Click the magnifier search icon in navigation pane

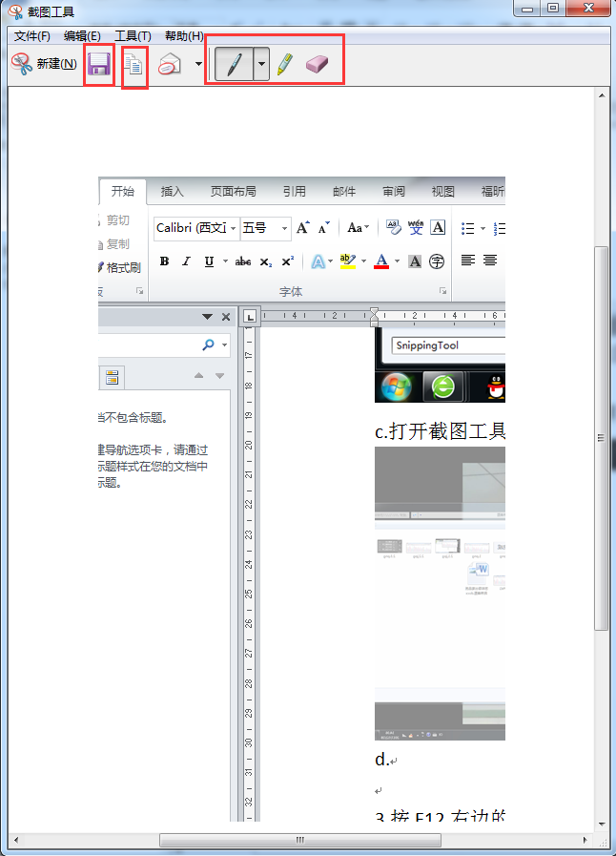point(208,344)
